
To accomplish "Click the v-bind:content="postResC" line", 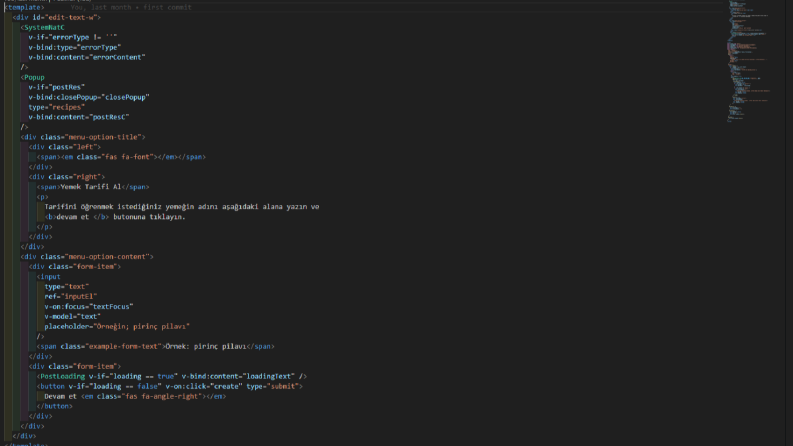I will [79, 117].
